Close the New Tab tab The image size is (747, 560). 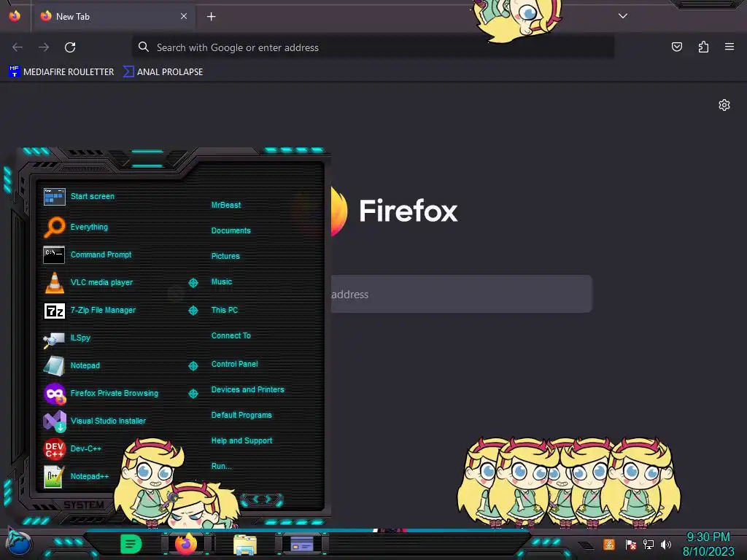click(184, 16)
